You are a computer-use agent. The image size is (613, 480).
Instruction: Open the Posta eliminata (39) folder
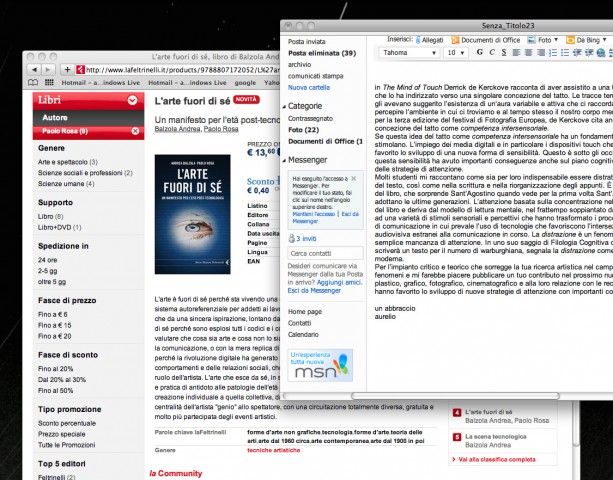point(322,53)
